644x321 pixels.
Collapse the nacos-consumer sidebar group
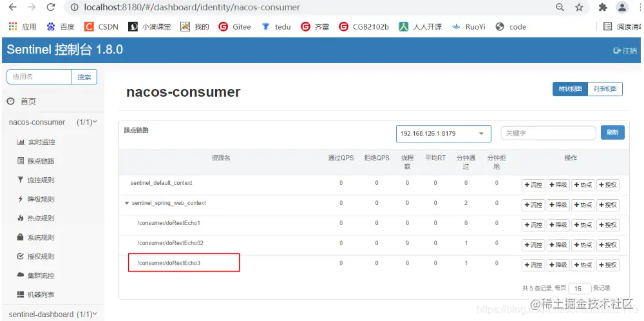point(53,122)
